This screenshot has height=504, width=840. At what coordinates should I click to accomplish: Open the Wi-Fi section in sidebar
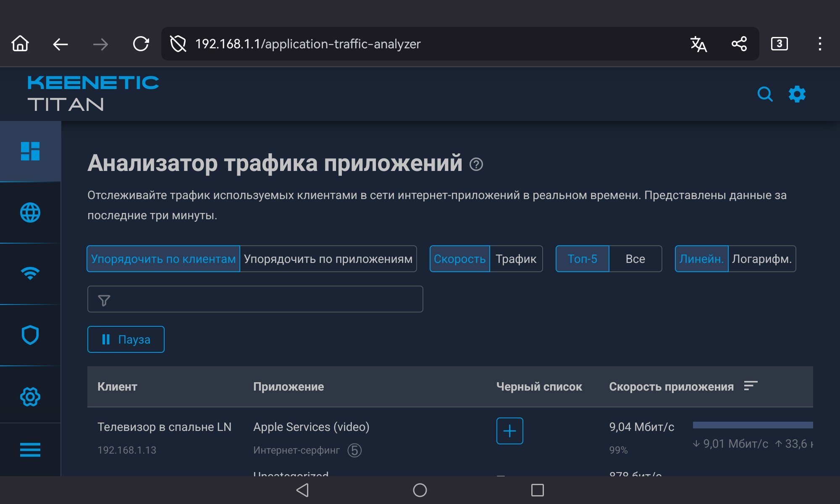point(30,273)
